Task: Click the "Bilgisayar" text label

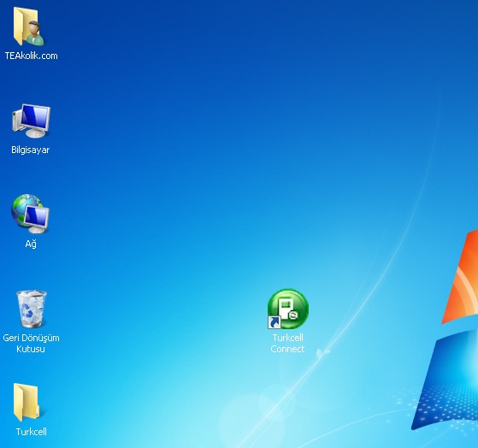Action: pos(31,150)
